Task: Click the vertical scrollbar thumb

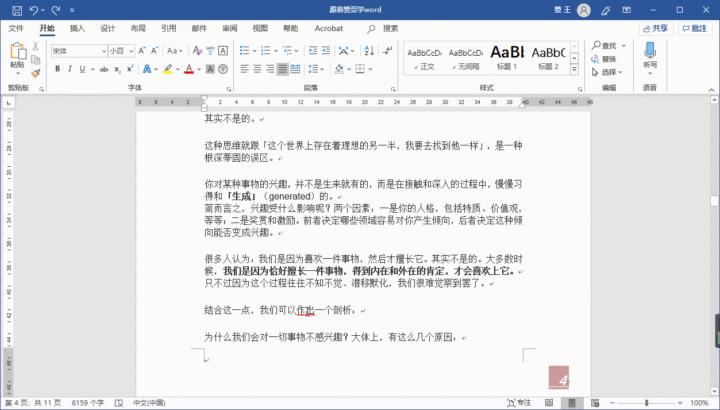Action: click(x=714, y=201)
